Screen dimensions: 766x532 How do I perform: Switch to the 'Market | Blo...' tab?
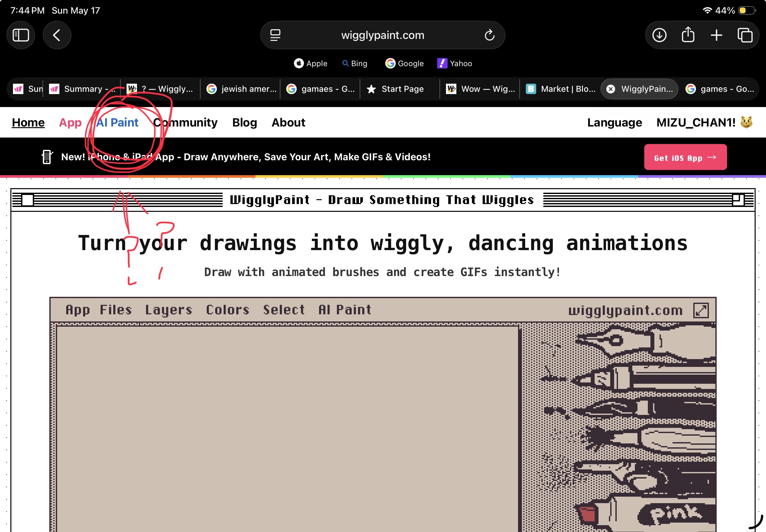pos(560,89)
